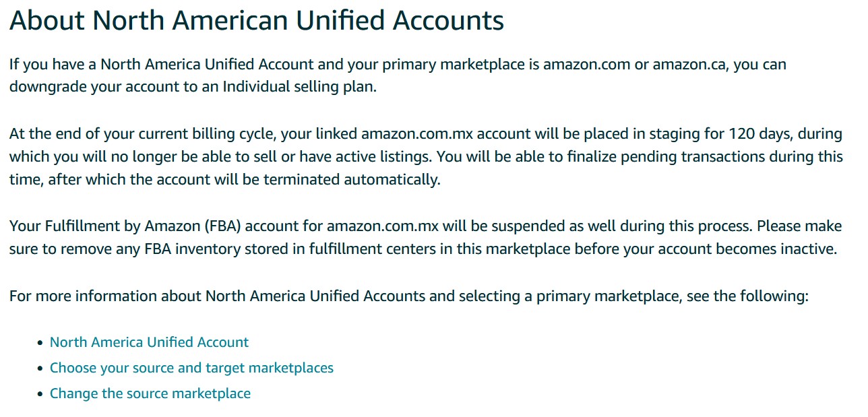Click bullet beside Choose your source link
Image resolution: width=868 pixels, height=417 pixels.
pyautogui.click(x=40, y=368)
